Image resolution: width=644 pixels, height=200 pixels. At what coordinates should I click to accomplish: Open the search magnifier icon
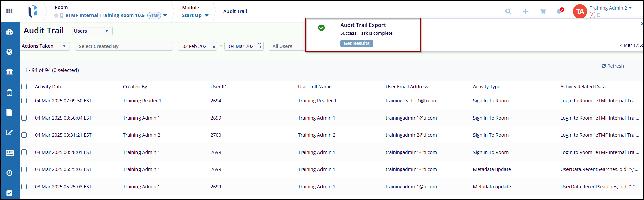[508, 11]
